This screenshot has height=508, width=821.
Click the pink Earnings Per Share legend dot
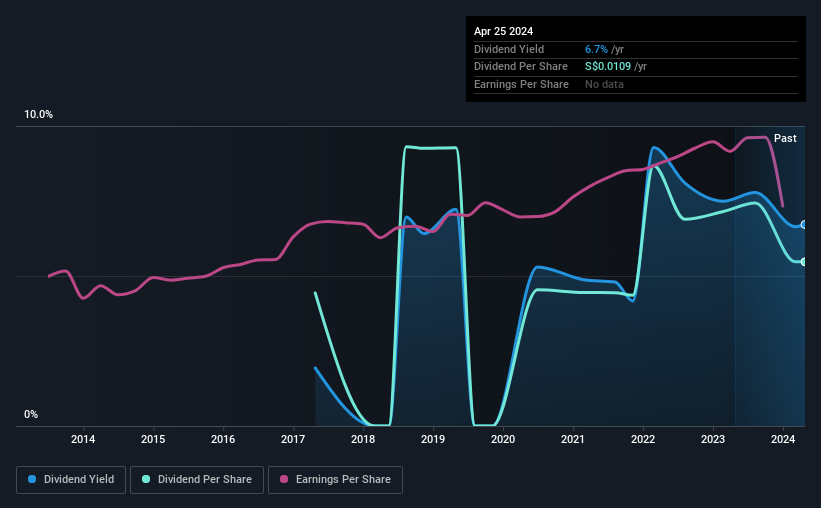(x=284, y=479)
